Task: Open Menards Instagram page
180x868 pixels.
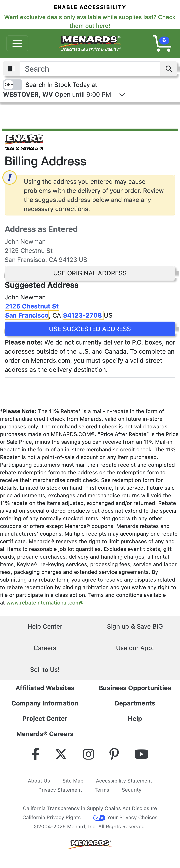Action: (88, 754)
